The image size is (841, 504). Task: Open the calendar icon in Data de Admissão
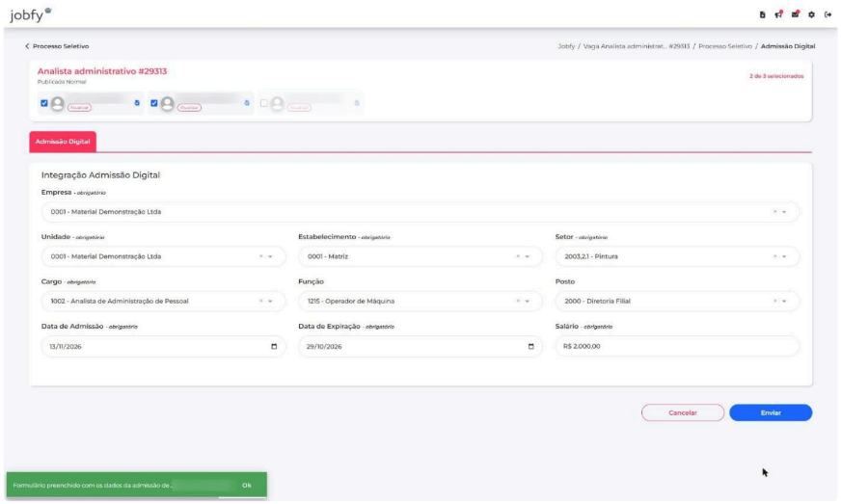tap(274, 346)
